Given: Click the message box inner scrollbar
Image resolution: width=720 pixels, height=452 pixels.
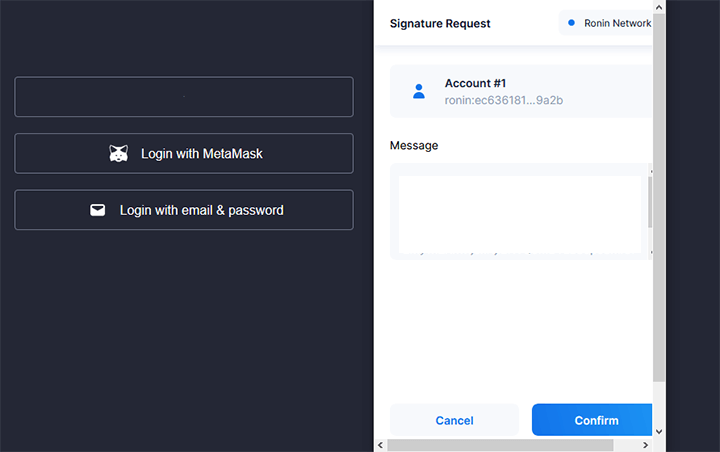Looking at the screenshot, I should coord(650,202).
